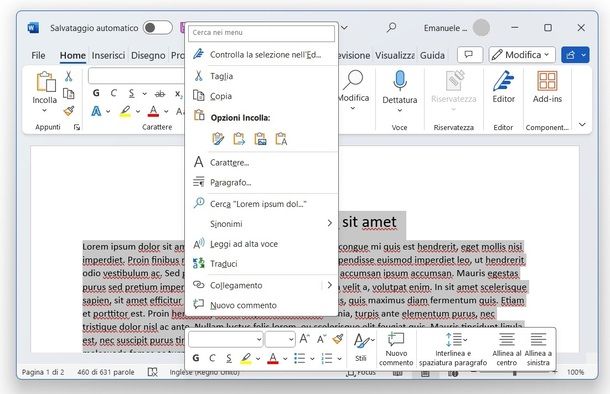610x394 pixels.
Task: Choose Nuovo commento in context menu
Action: tap(261, 305)
